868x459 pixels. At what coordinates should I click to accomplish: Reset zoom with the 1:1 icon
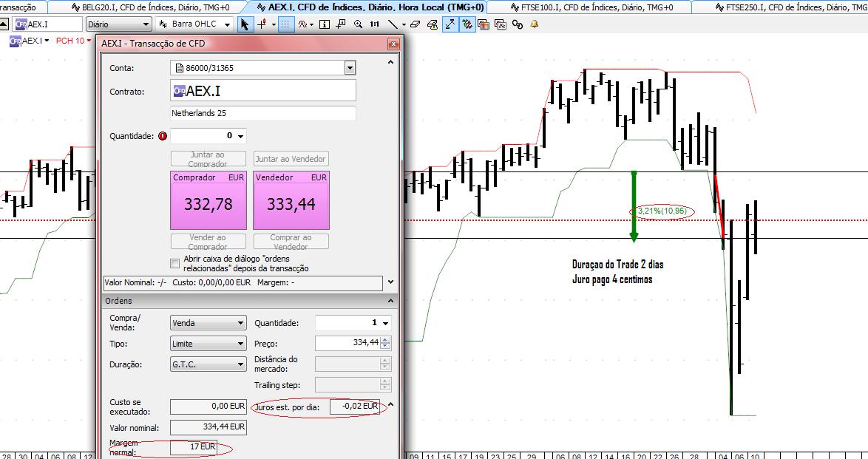point(375,24)
